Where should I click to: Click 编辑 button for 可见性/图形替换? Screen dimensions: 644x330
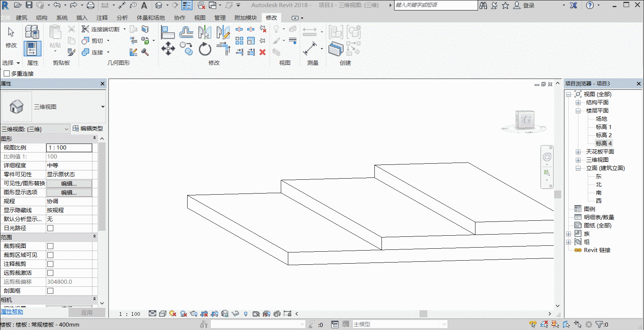(x=69, y=183)
